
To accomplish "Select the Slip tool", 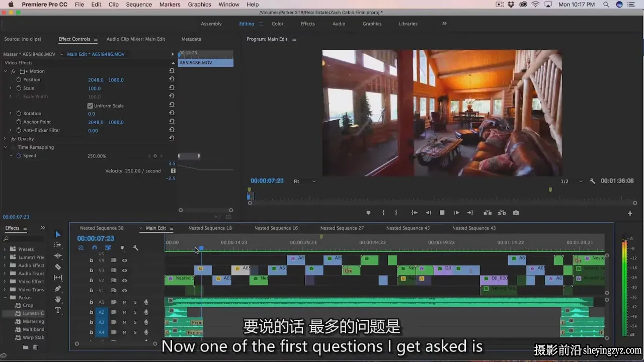I will coord(58,278).
